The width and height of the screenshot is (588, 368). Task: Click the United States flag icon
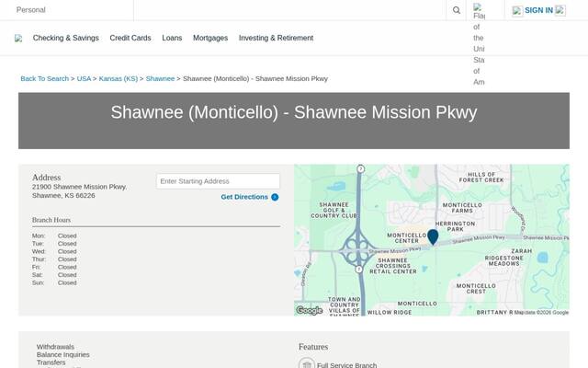pyautogui.click(x=478, y=6)
